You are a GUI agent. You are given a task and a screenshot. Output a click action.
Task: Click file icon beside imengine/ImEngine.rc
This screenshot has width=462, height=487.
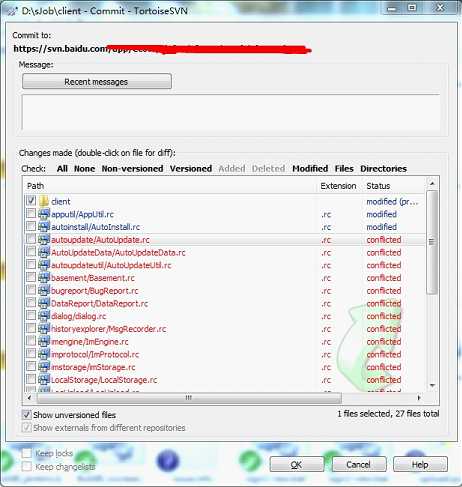tap(44, 341)
